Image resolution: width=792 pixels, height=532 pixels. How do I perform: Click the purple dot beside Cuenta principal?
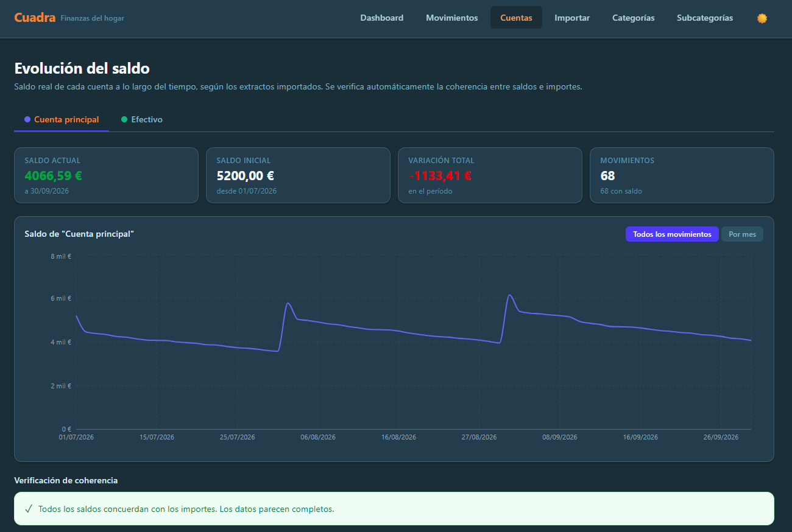click(27, 119)
